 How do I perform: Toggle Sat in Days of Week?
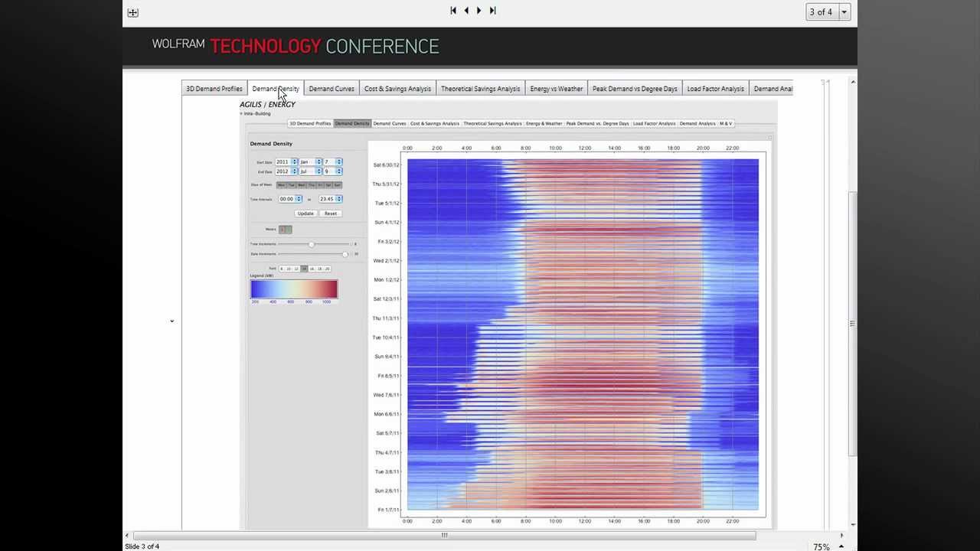[x=328, y=184]
